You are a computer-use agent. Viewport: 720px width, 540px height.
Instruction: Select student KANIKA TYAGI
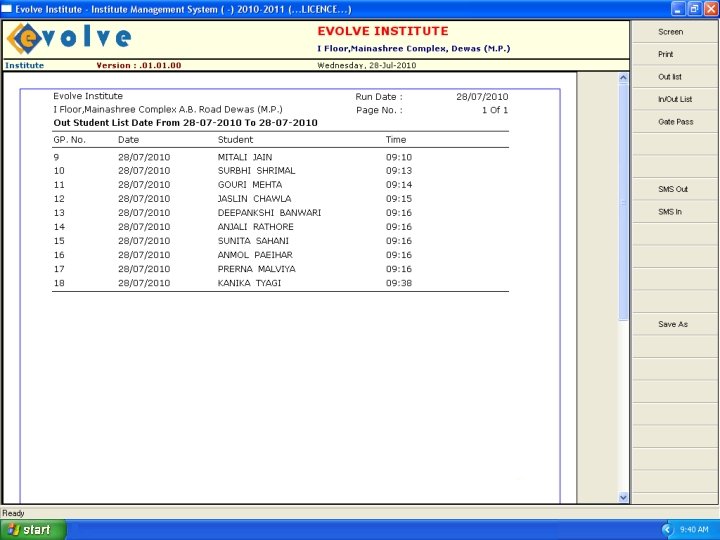coord(249,283)
